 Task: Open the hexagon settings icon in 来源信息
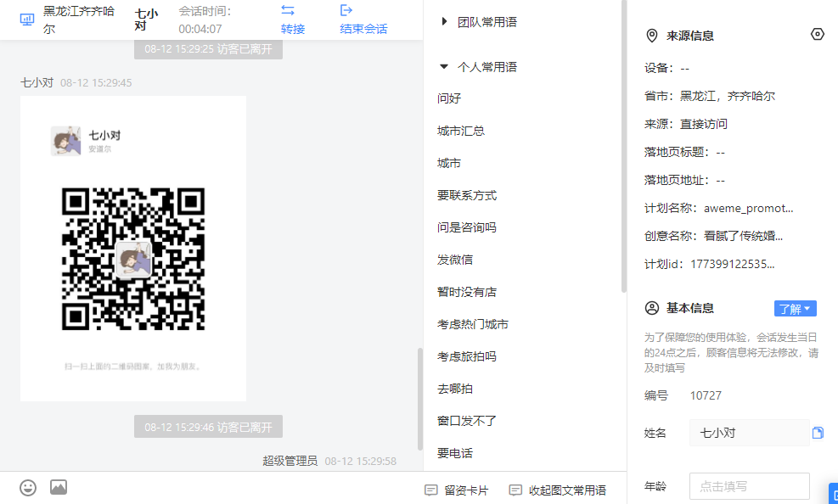[817, 34]
